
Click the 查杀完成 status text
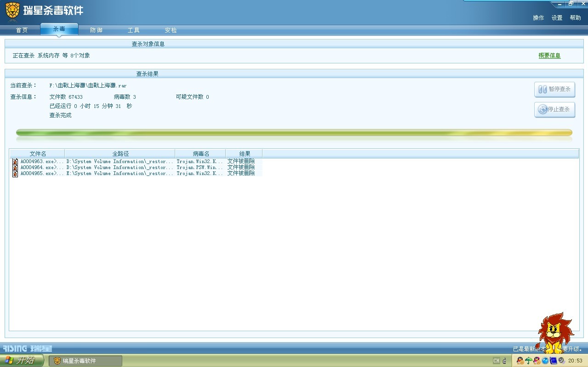pyautogui.click(x=60, y=115)
